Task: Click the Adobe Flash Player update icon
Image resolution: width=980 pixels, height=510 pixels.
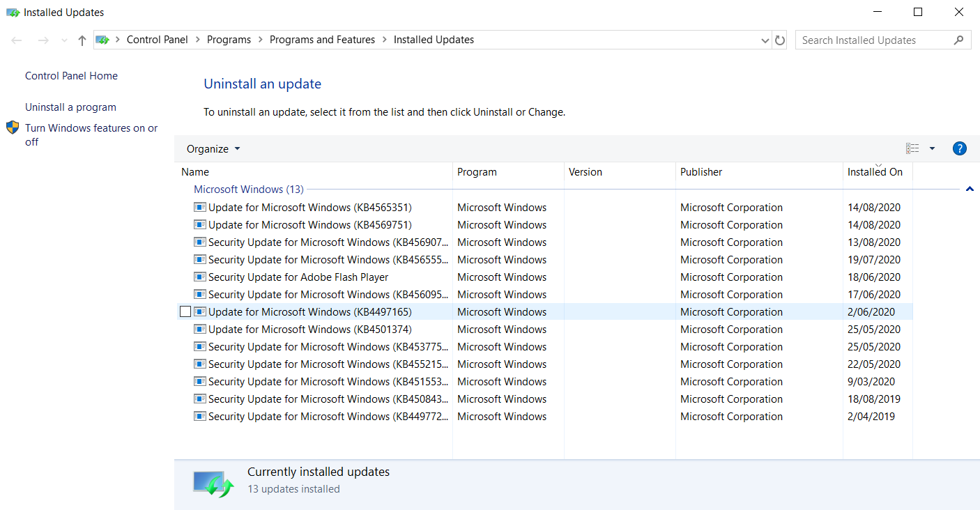Action: (x=200, y=277)
